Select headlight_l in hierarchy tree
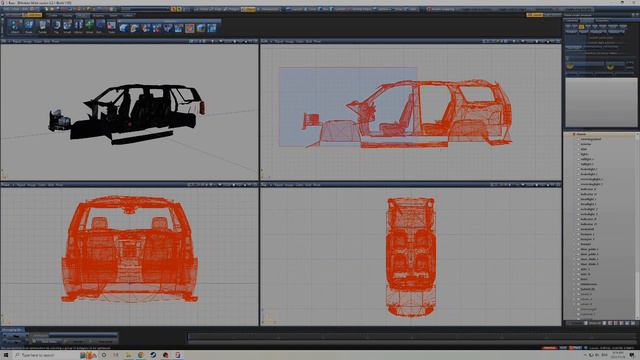This screenshot has width=640, height=360. 588,204
